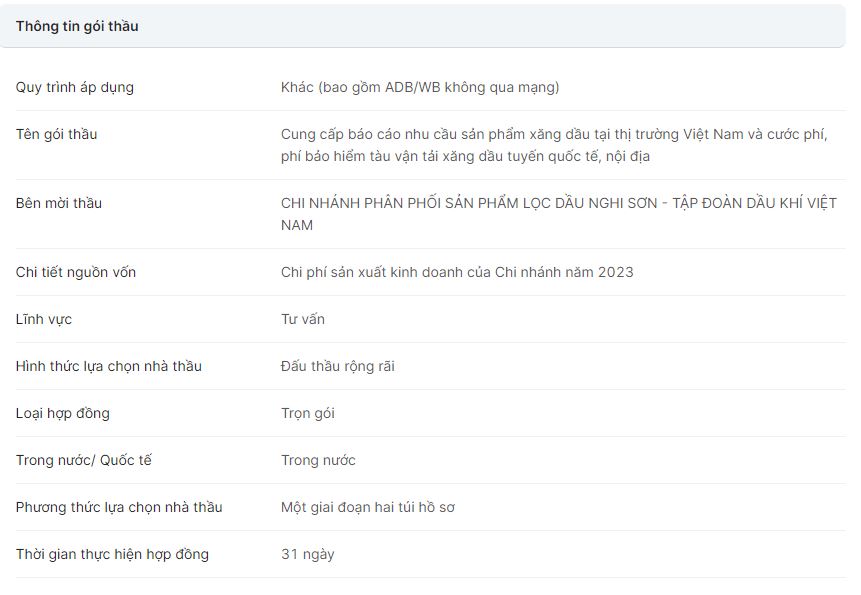Image resolution: width=861 pixels, height=595 pixels.
Task: Click the 'Bên mời thầu' label
Action: [59, 203]
